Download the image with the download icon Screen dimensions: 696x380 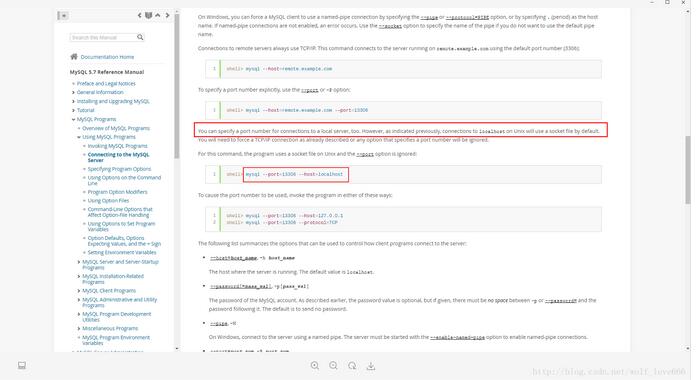pyautogui.click(x=371, y=366)
